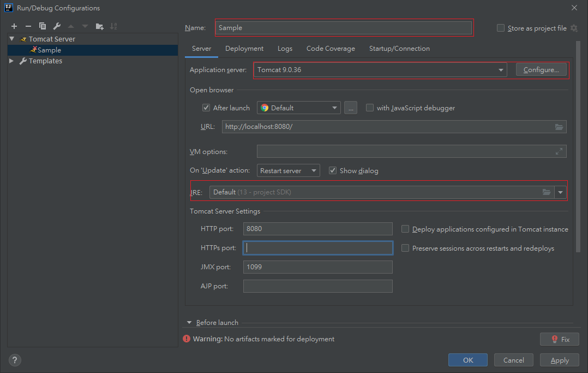Viewport: 588px width, 373px height.
Task: Confirm with the OK button
Action: click(467, 360)
